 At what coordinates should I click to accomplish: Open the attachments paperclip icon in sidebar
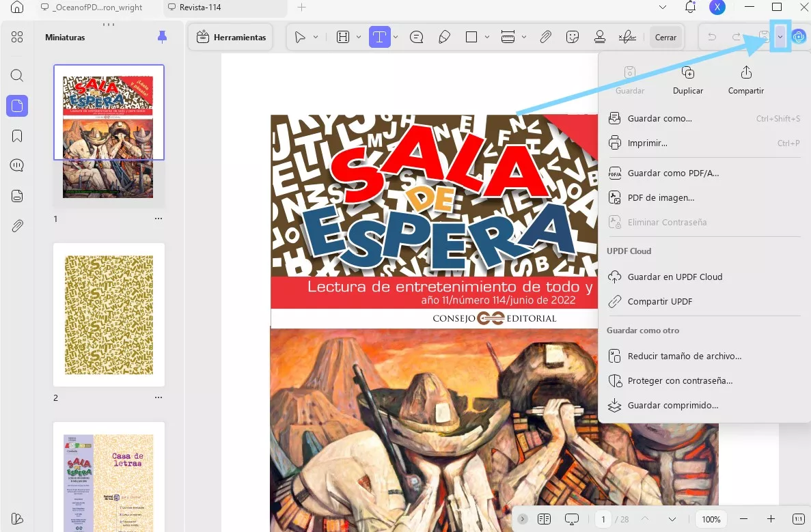(17, 226)
